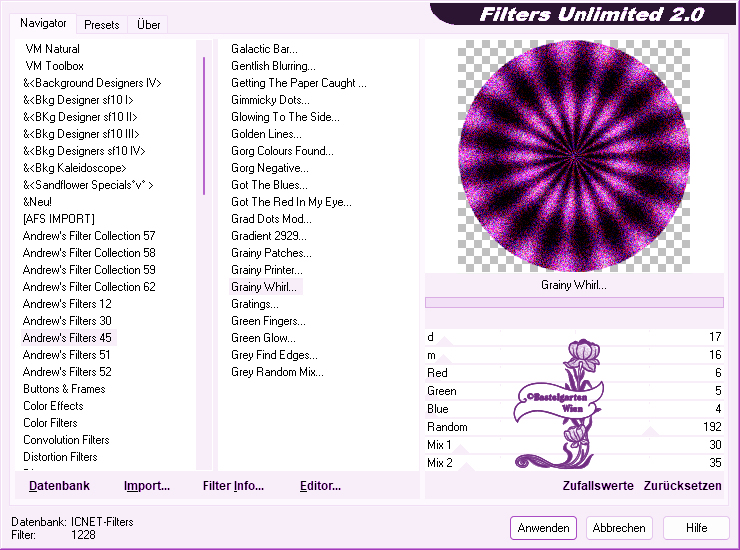This screenshot has height=550, width=740.
Task: Select VM Toolbox category
Action: pyautogui.click(x=54, y=66)
